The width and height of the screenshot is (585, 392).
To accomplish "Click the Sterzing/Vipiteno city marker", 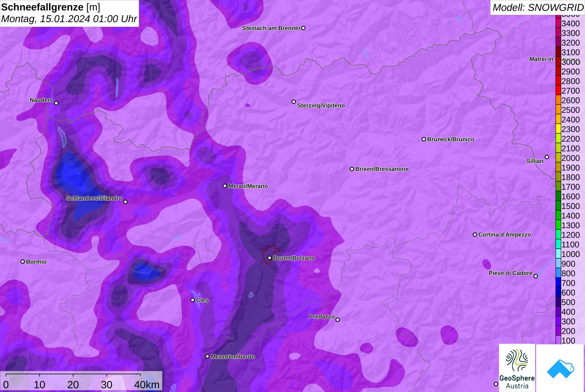I will point(294,102).
